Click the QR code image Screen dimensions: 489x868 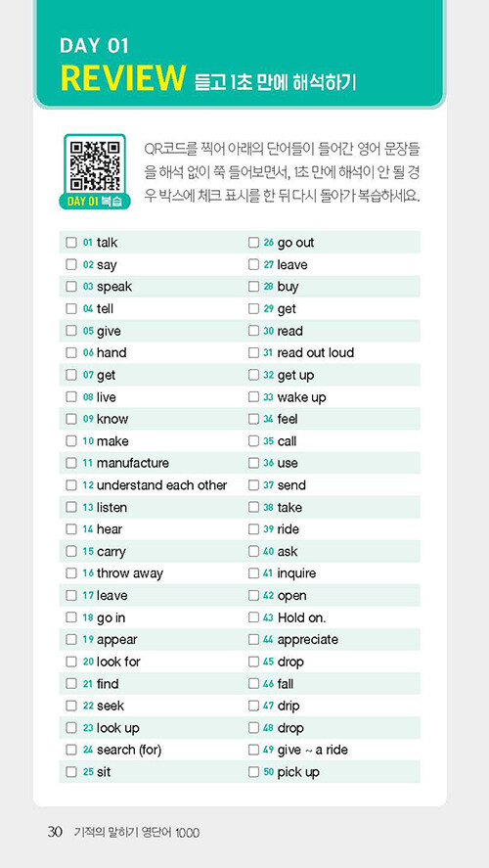pos(95,165)
